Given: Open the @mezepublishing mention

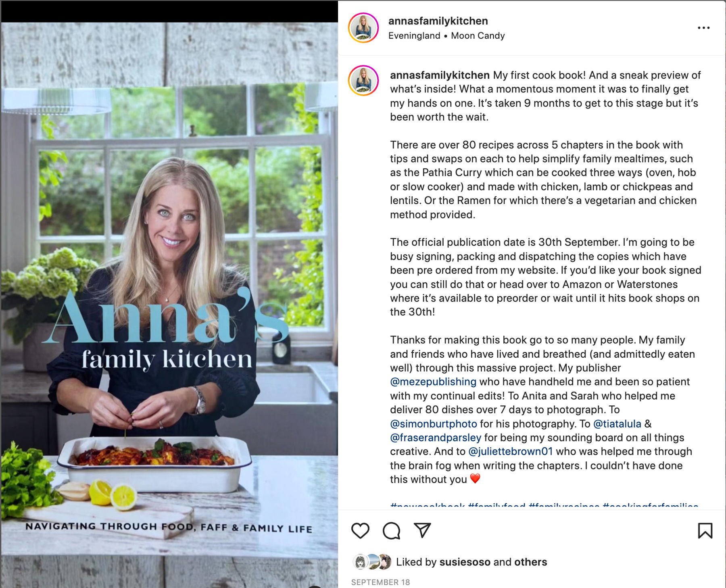Looking at the screenshot, I should coord(433,382).
